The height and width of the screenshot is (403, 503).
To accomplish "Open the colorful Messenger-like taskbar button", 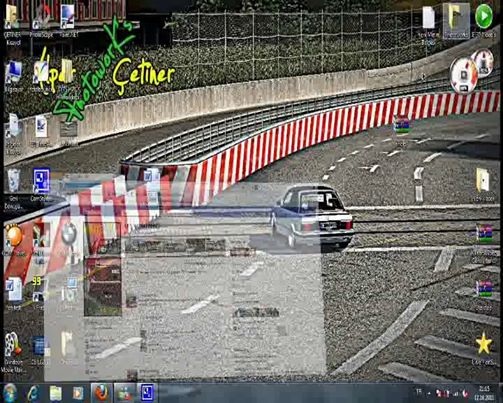I will (124, 393).
